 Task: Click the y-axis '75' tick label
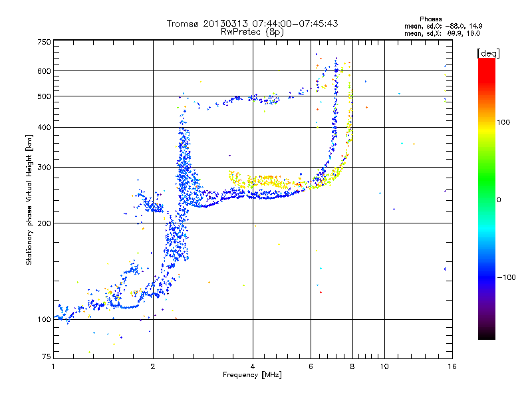(47, 356)
